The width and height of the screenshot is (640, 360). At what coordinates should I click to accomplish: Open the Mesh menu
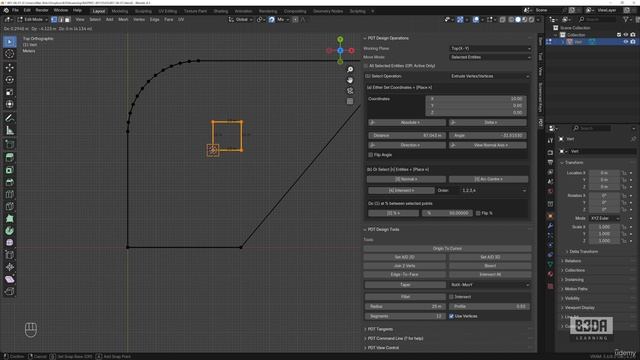(x=123, y=20)
